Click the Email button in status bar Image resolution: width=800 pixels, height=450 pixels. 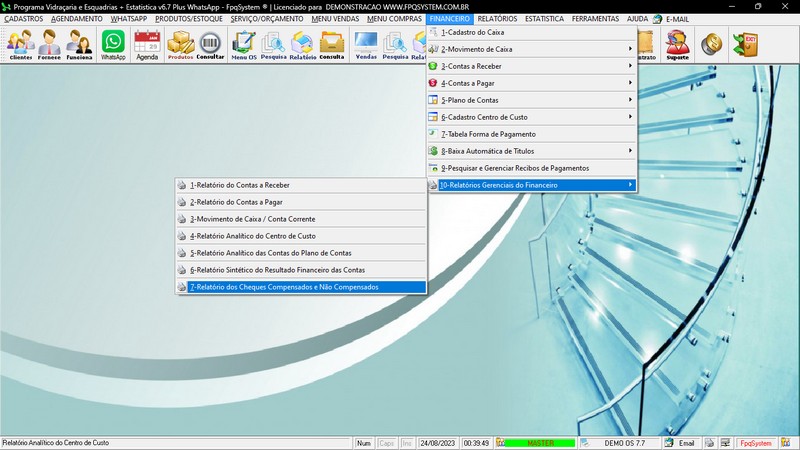[x=681, y=442]
